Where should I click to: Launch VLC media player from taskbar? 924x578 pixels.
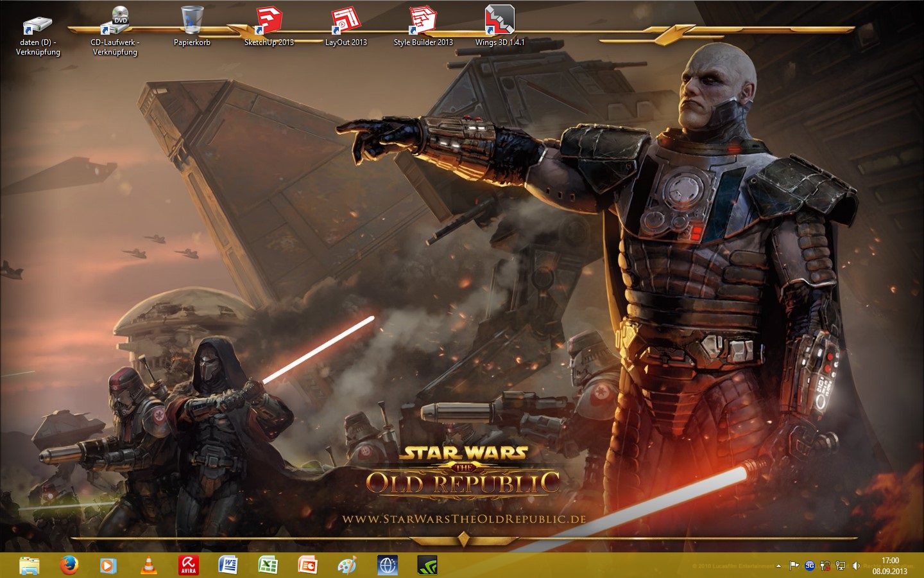[148, 565]
